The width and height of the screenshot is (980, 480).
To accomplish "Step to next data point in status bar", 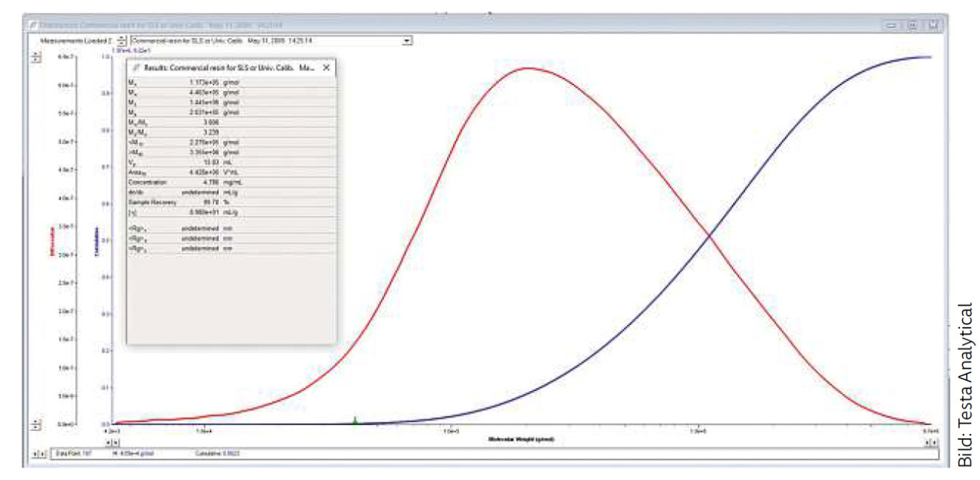I will pos(43,453).
